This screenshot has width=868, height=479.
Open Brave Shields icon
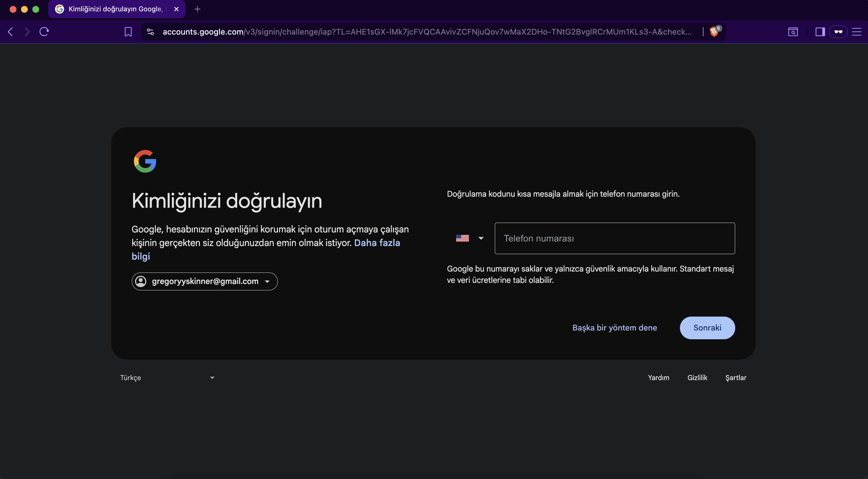tap(714, 32)
